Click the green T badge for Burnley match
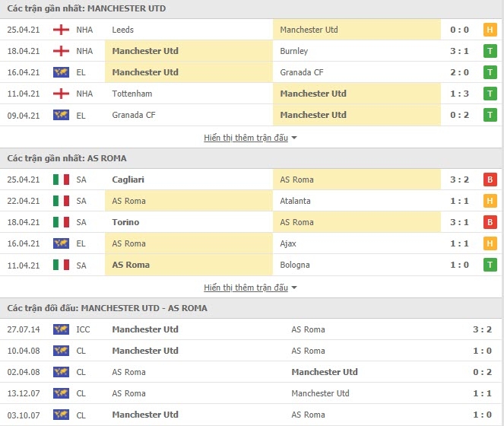Viewport: 504px width, 426px height. coord(490,51)
